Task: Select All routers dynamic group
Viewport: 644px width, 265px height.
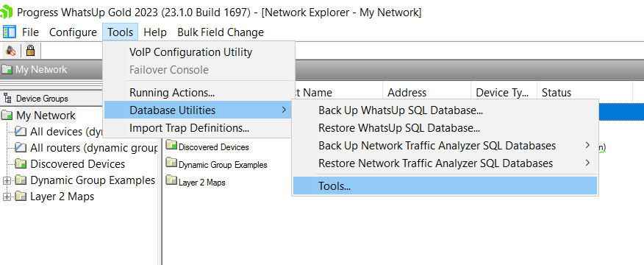Action: [x=93, y=148]
